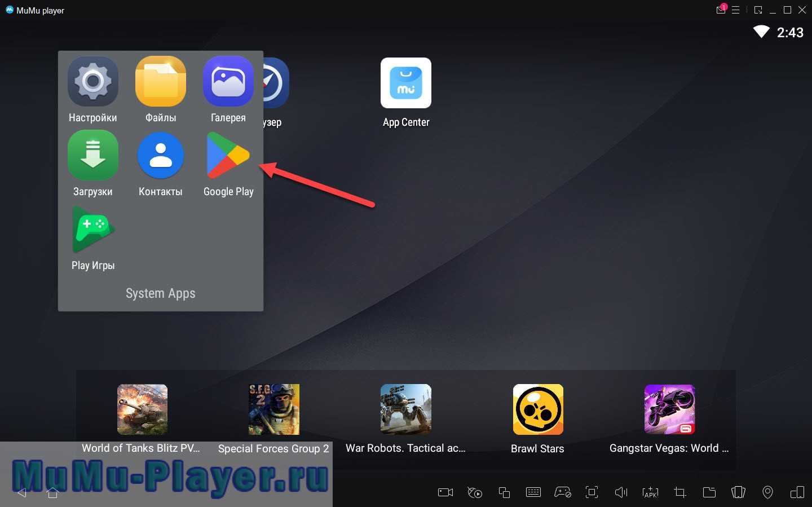Toggle fullscreen mode from bottom toolbar
The width and height of the screenshot is (812, 507).
tap(592, 492)
